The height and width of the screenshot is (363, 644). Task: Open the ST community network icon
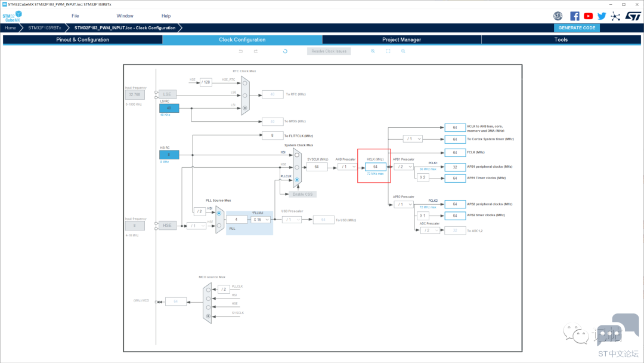pos(615,16)
